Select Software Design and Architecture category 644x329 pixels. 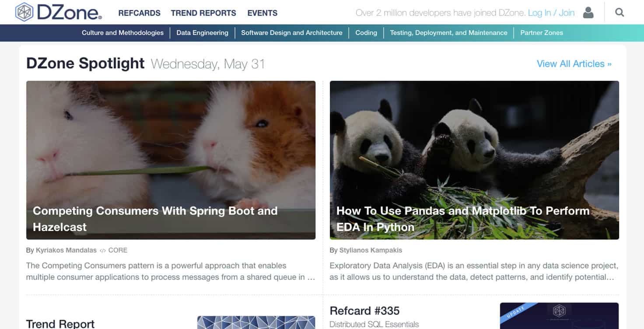click(292, 33)
